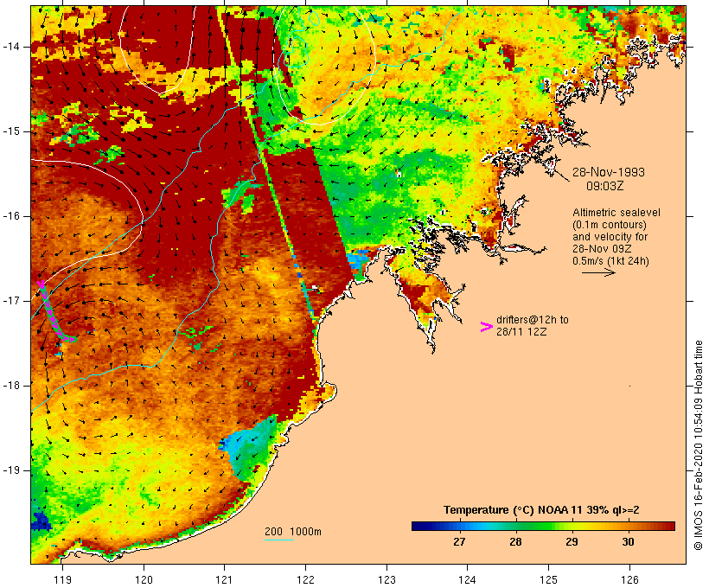Click the latitude axis label "-17"
709x588 pixels.
coord(11,301)
